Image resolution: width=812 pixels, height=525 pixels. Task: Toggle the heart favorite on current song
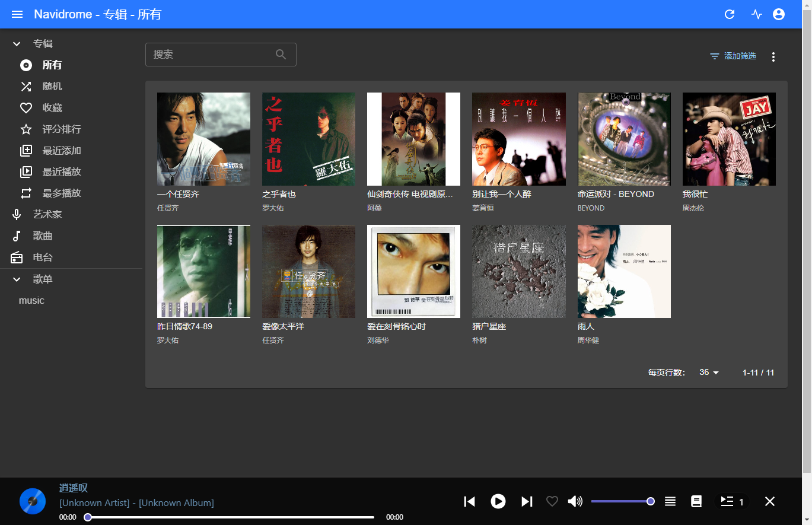click(x=552, y=501)
